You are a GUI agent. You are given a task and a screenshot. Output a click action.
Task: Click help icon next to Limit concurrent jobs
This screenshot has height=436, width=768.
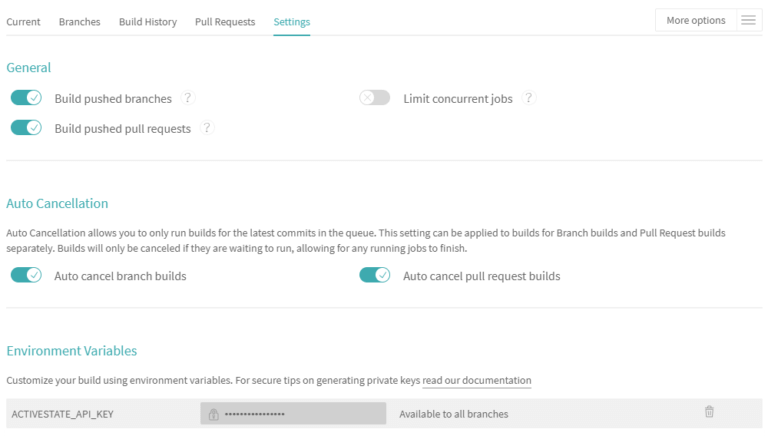(529, 98)
